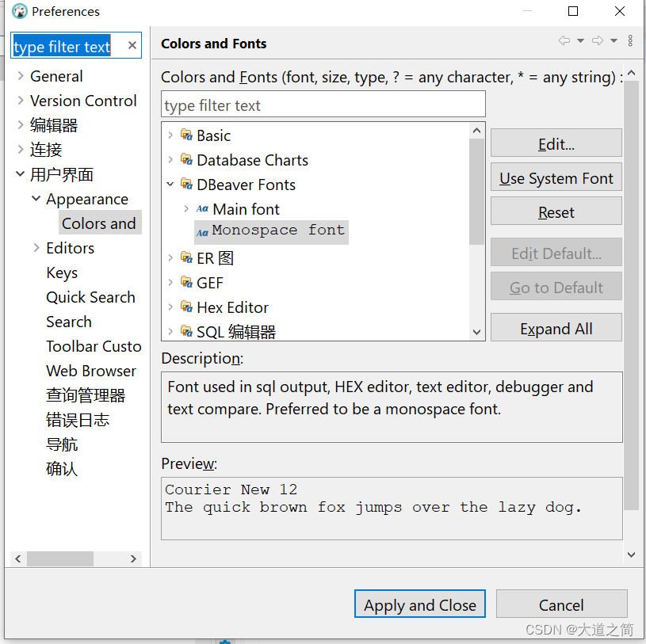Open the 错误日志 preference page
The height and width of the screenshot is (644, 646).
click(78, 420)
